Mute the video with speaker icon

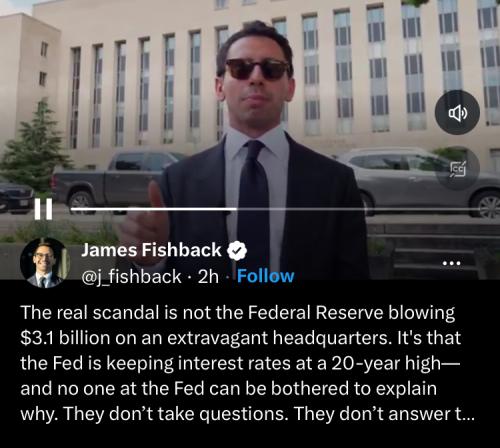click(x=457, y=112)
